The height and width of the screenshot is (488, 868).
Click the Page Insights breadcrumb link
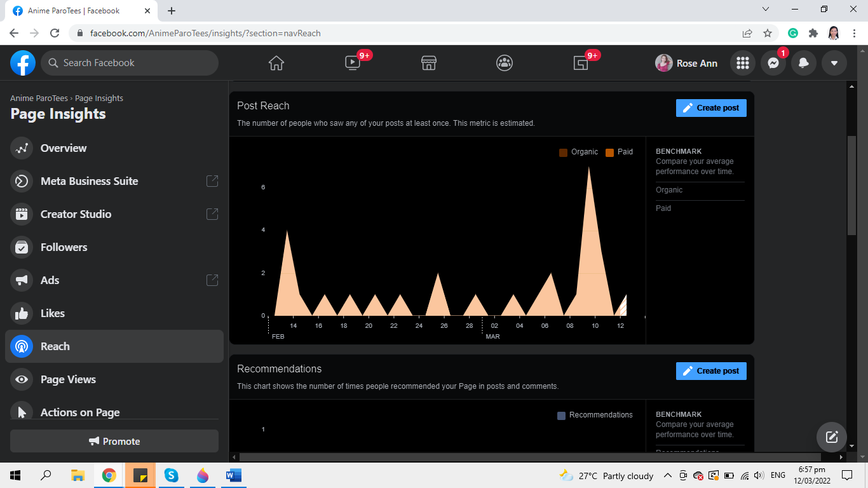(99, 98)
